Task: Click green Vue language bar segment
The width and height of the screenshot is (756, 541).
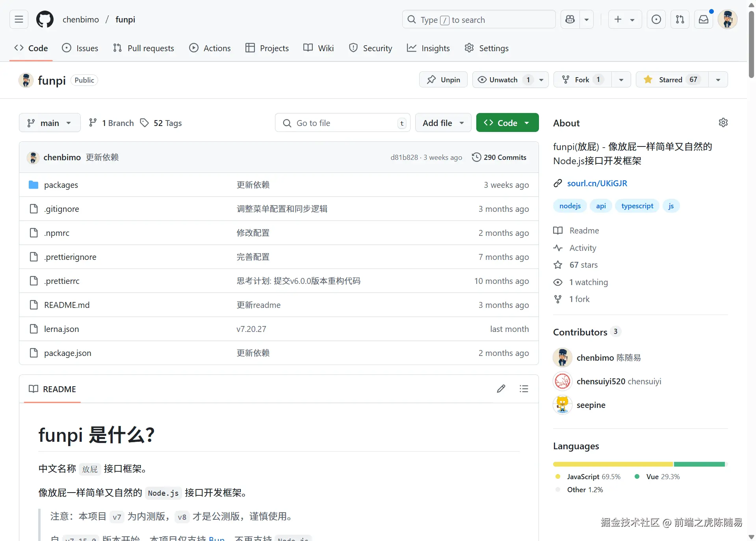Action: [699, 464]
